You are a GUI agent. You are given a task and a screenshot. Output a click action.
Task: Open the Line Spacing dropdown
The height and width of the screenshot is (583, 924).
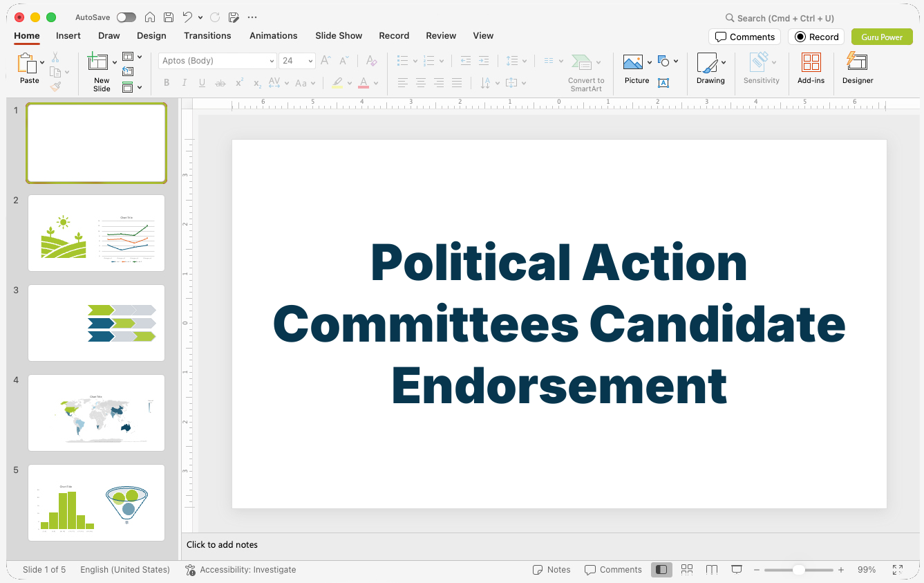[516, 61]
